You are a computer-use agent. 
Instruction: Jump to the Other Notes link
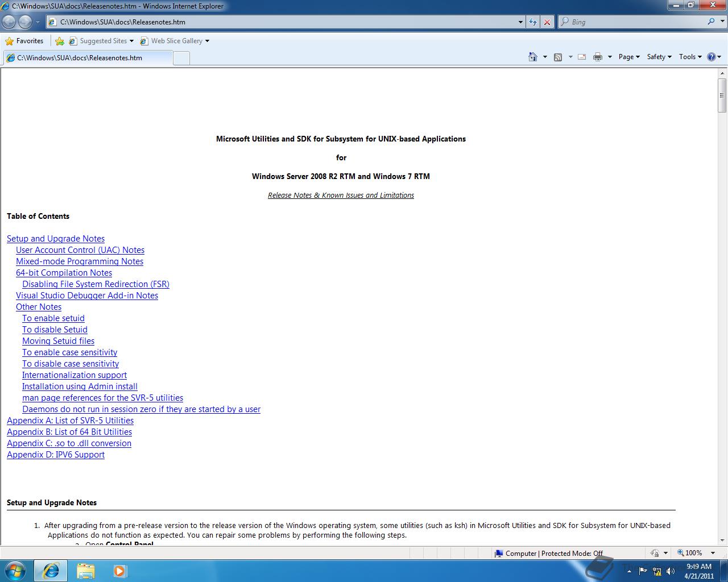39,307
